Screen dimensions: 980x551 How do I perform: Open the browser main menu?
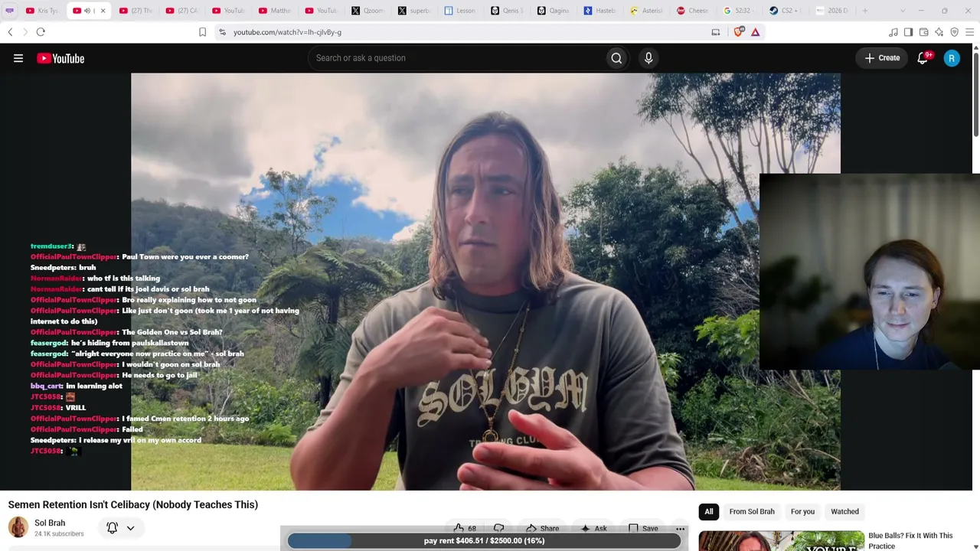pyautogui.click(x=970, y=32)
